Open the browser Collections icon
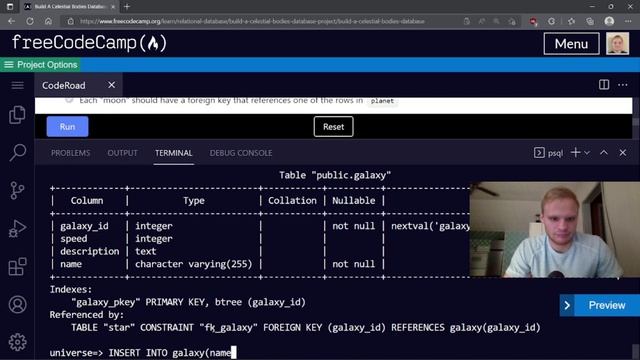Viewport: 640px width, 360px height. point(590,21)
